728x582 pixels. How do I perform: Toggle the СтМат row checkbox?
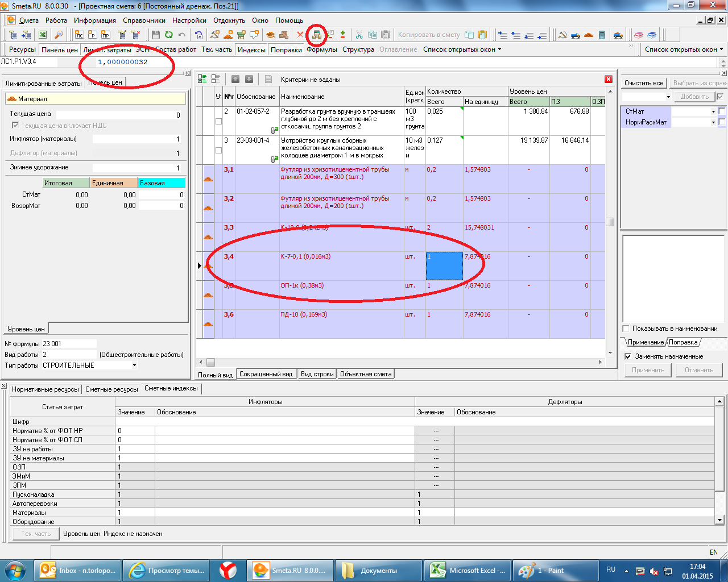[722, 111]
